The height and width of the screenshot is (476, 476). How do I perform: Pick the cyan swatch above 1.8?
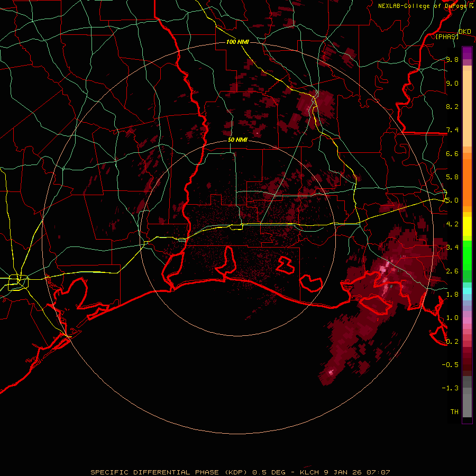click(467, 290)
